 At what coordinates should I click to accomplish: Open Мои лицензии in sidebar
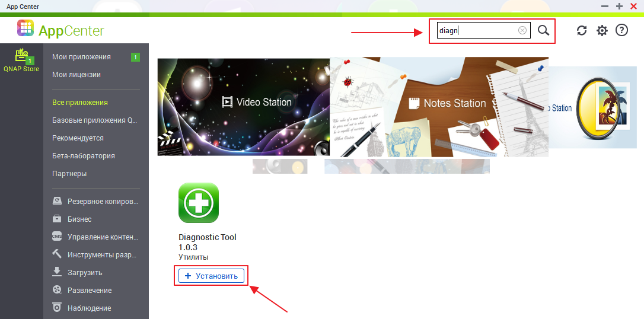(76, 75)
